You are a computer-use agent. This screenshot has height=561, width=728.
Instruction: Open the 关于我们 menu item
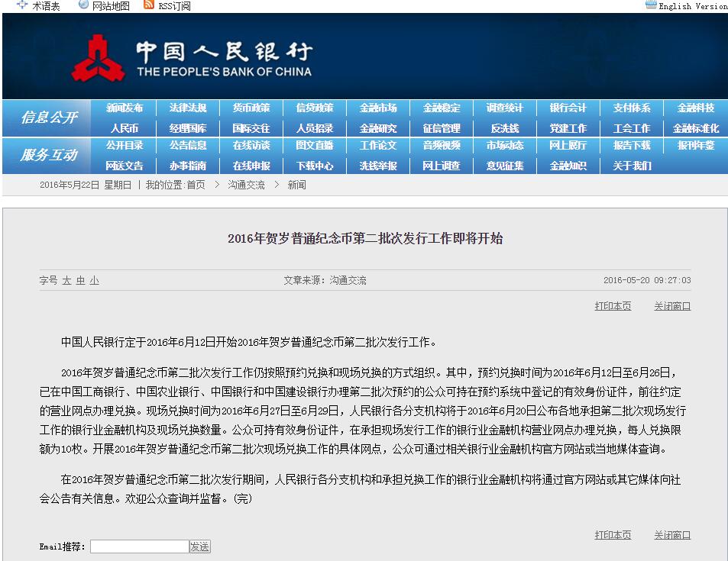[x=632, y=166]
